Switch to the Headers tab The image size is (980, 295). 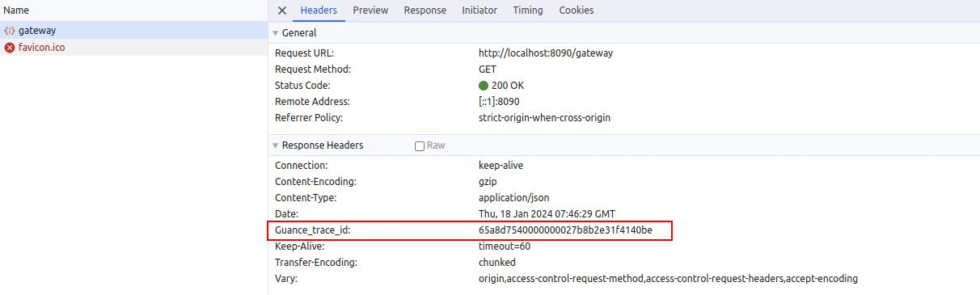(319, 11)
